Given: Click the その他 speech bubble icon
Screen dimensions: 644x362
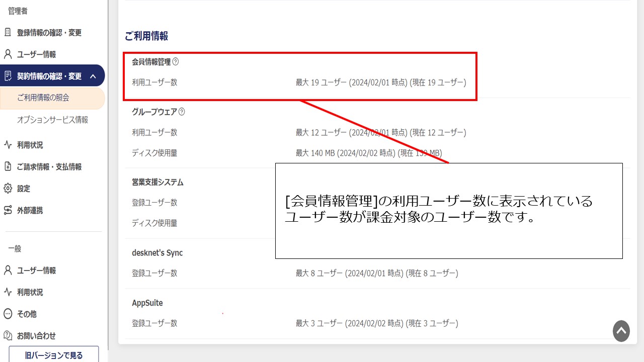Looking at the screenshot, I should tap(8, 314).
